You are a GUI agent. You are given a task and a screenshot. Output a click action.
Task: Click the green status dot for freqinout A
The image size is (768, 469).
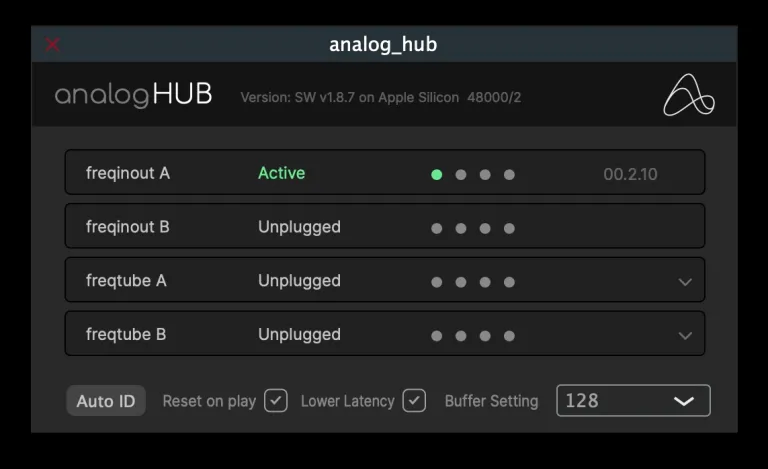(x=437, y=174)
